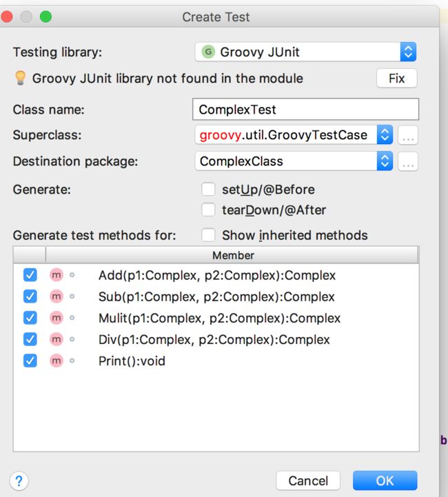Uncheck the Mulit method checkbox
448x497 pixels.
pos(30,318)
